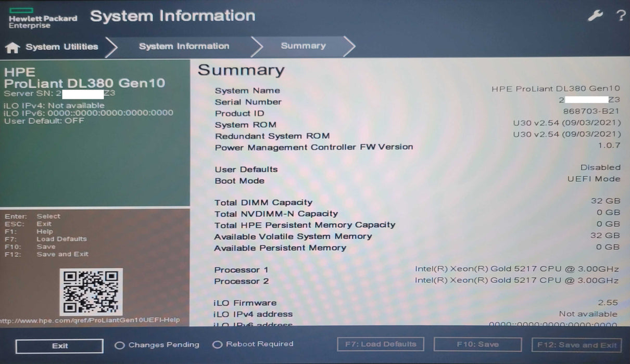This screenshot has height=364, width=630.
Task: Click F7: Load Defaults button
Action: [381, 344]
